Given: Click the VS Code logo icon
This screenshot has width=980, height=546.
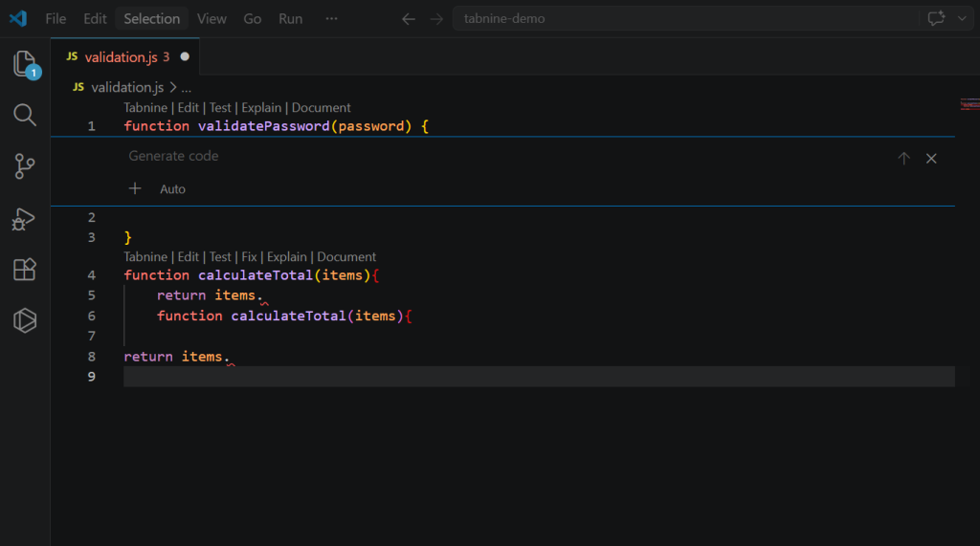Looking at the screenshot, I should tap(18, 19).
